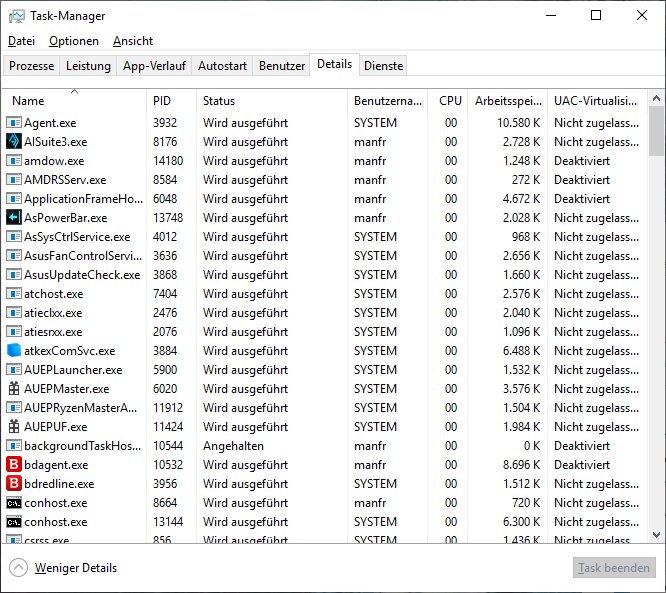This screenshot has height=593, width=666.
Task: Switch to the Benutzer tab
Action: (282, 66)
